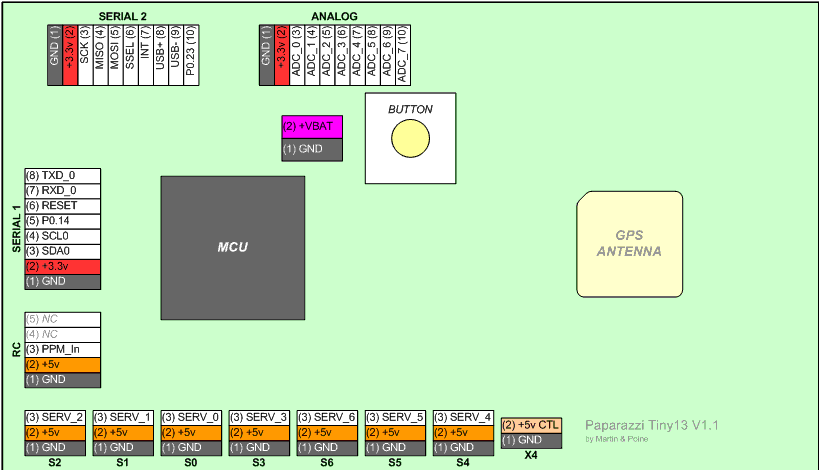
Task: Click the (2) +5v pin on S0
Action: click(x=191, y=432)
